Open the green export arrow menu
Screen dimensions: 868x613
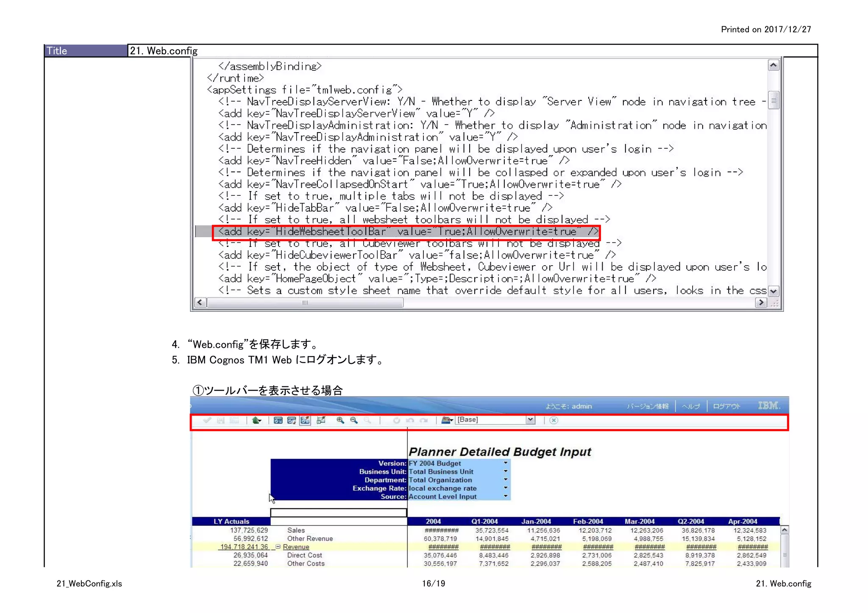pyautogui.click(x=257, y=420)
